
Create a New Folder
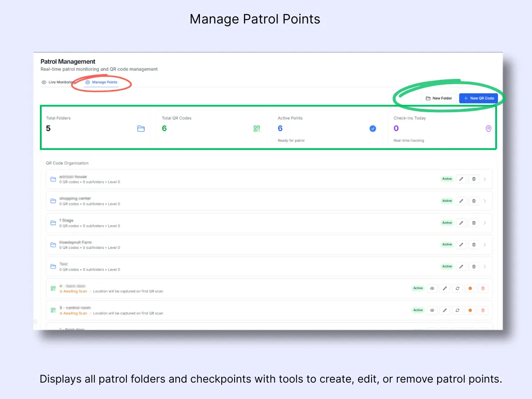(438, 98)
